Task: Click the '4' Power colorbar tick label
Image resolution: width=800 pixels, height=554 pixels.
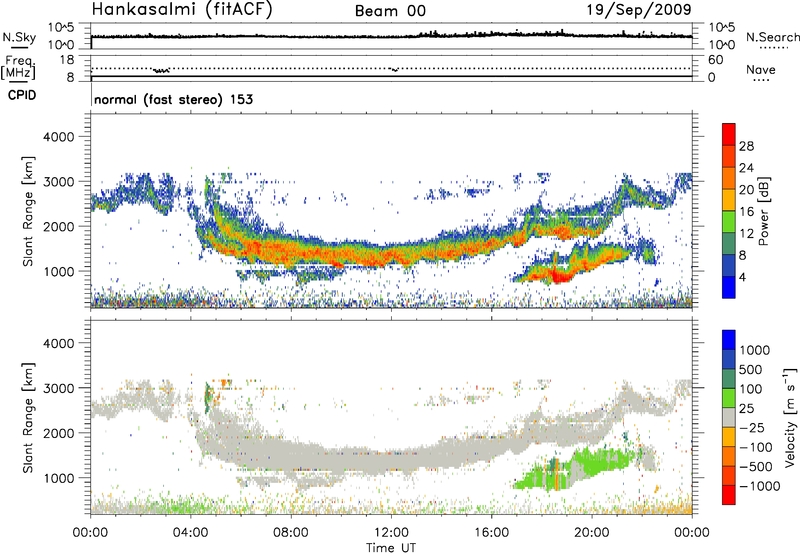Action: click(x=742, y=277)
